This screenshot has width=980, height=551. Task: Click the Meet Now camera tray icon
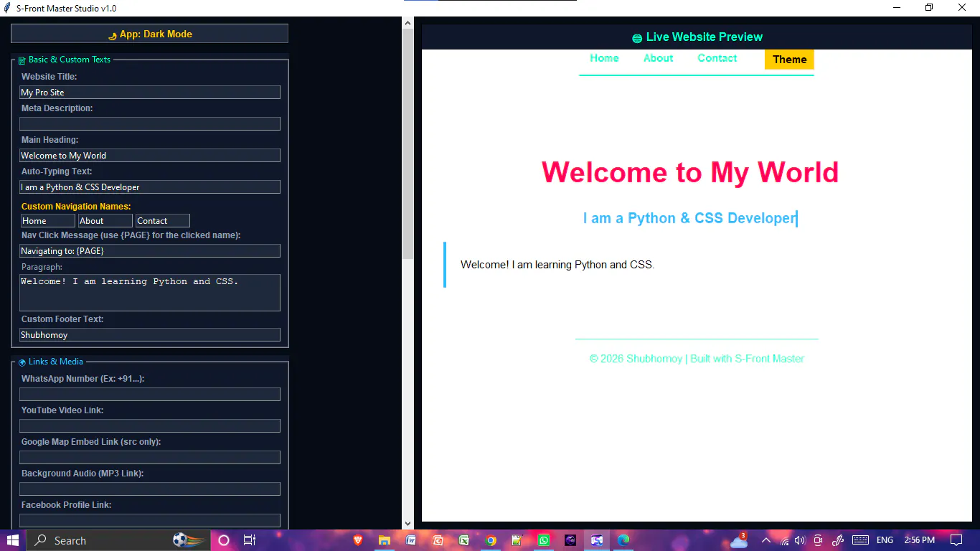click(818, 540)
